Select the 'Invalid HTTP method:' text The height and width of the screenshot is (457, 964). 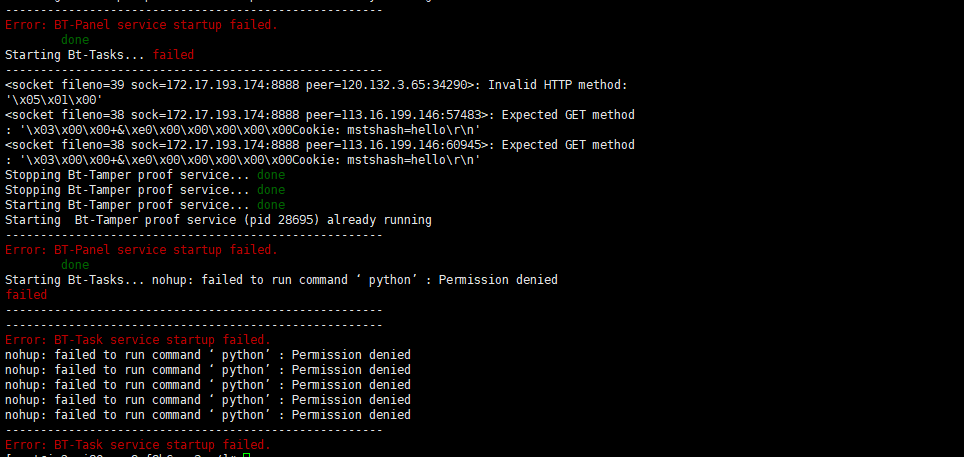558,85
